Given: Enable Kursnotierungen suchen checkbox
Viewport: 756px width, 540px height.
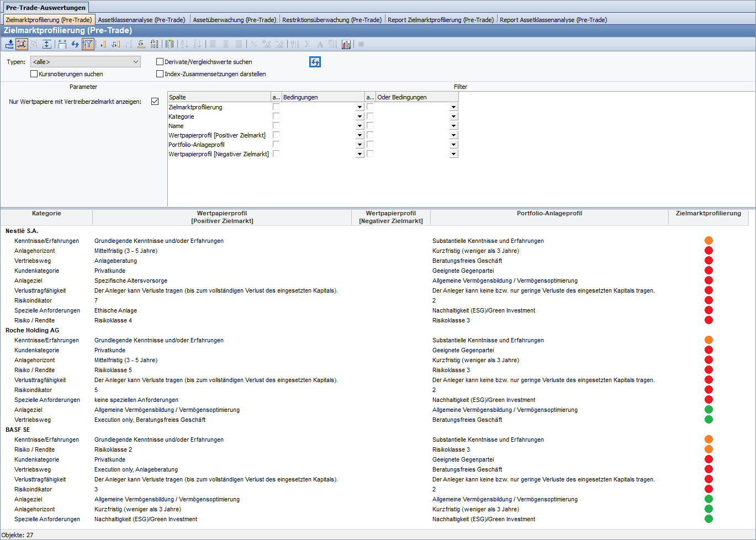Looking at the screenshot, I should [34, 74].
